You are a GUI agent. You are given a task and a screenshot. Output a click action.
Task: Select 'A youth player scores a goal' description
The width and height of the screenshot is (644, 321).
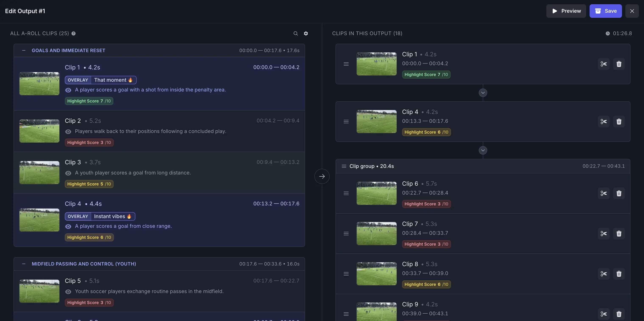click(x=133, y=173)
